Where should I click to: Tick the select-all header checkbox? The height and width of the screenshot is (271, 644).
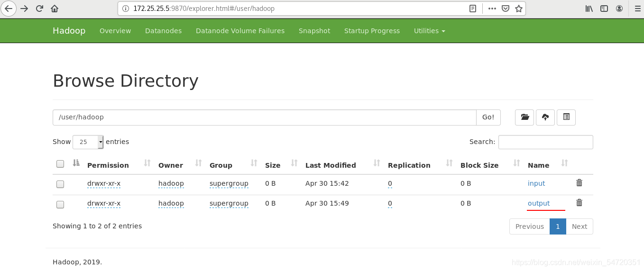click(x=60, y=164)
